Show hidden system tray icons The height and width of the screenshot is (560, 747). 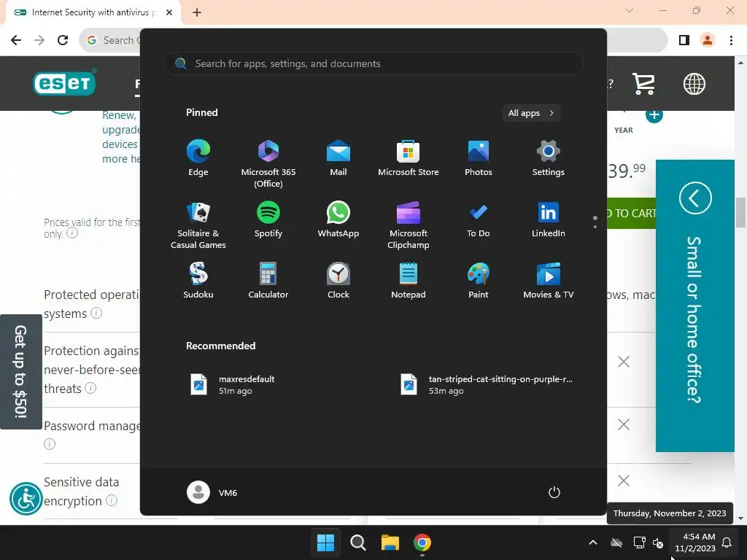coord(593,542)
